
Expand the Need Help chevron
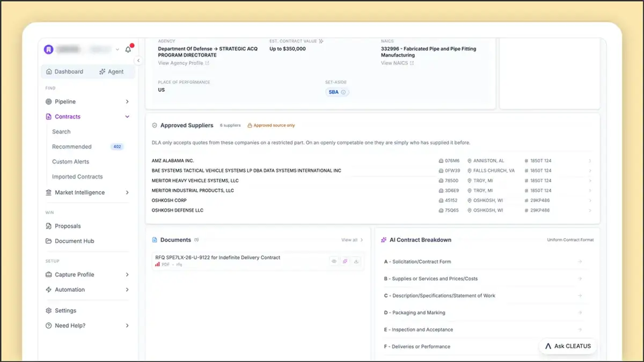pyautogui.click(x=127, y=326)
